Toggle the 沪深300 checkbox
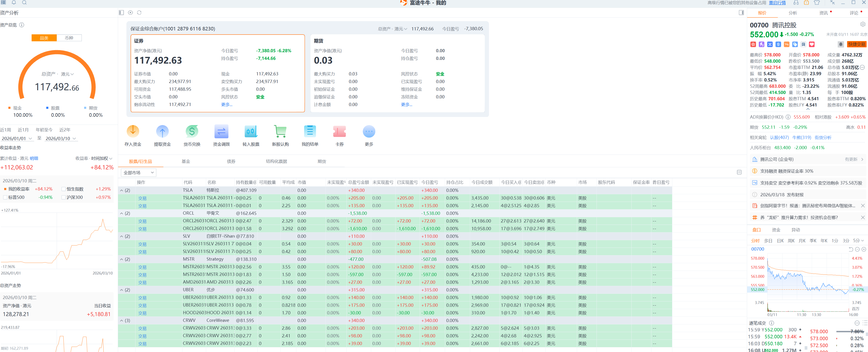The height and width of the screenshot is (352, 868). pyautogui.click(x=64, y=197)
